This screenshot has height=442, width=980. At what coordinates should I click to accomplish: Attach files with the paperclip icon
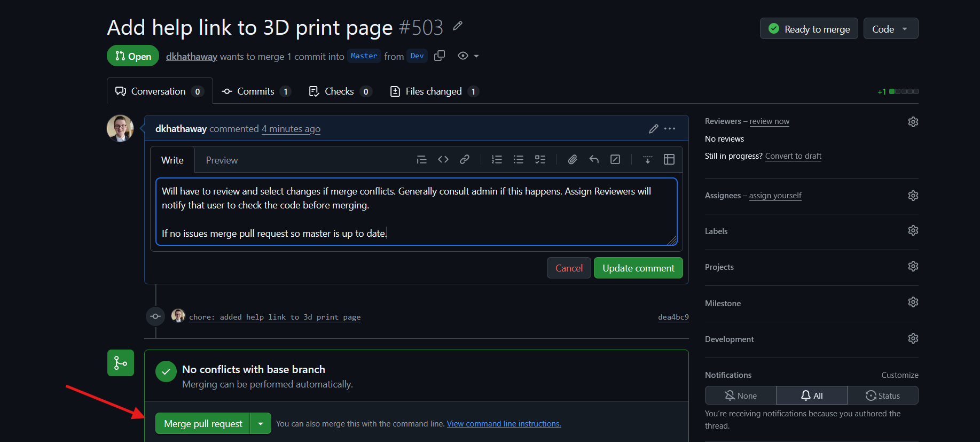coord(573,159)
